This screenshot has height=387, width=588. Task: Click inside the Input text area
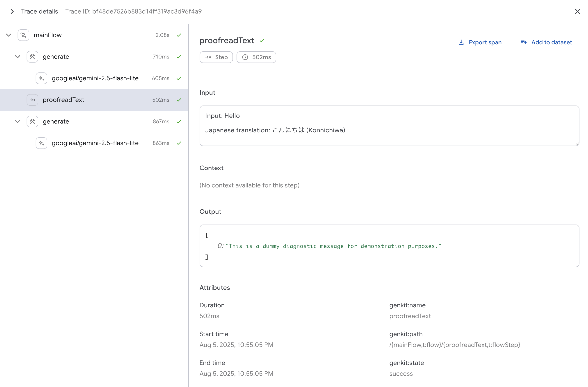point(389,126)
